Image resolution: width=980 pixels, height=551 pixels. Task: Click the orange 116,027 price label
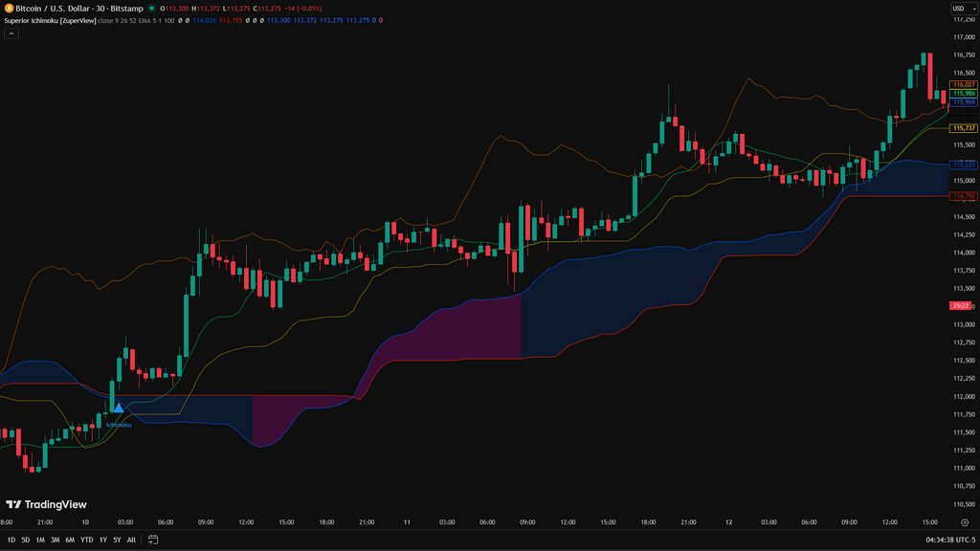click(963, 84)
